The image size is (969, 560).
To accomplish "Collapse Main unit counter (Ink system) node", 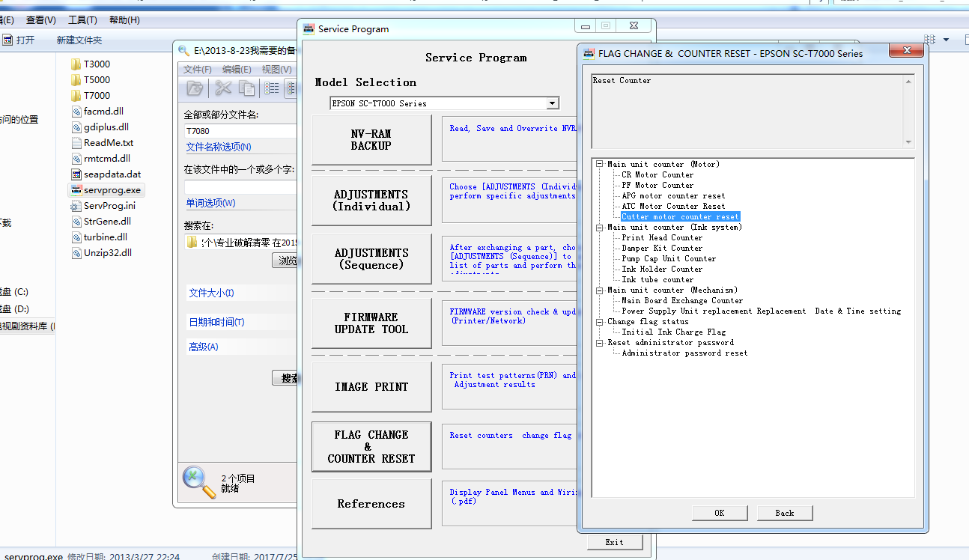I will 600,227.
